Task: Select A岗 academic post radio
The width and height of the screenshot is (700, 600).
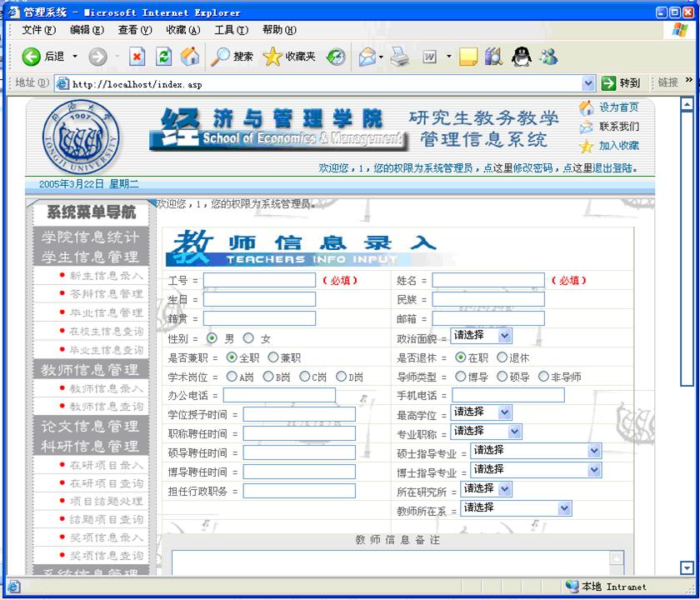Action: tap(232, 377)
